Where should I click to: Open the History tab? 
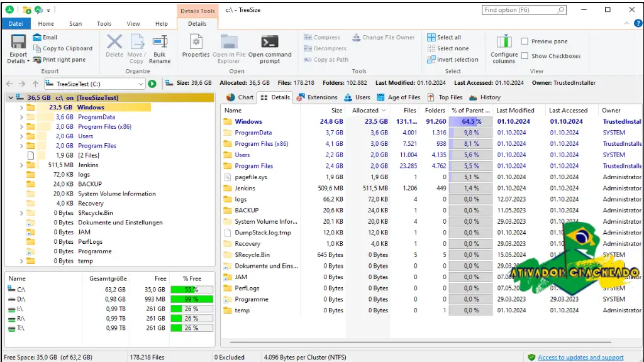[485, 97]
